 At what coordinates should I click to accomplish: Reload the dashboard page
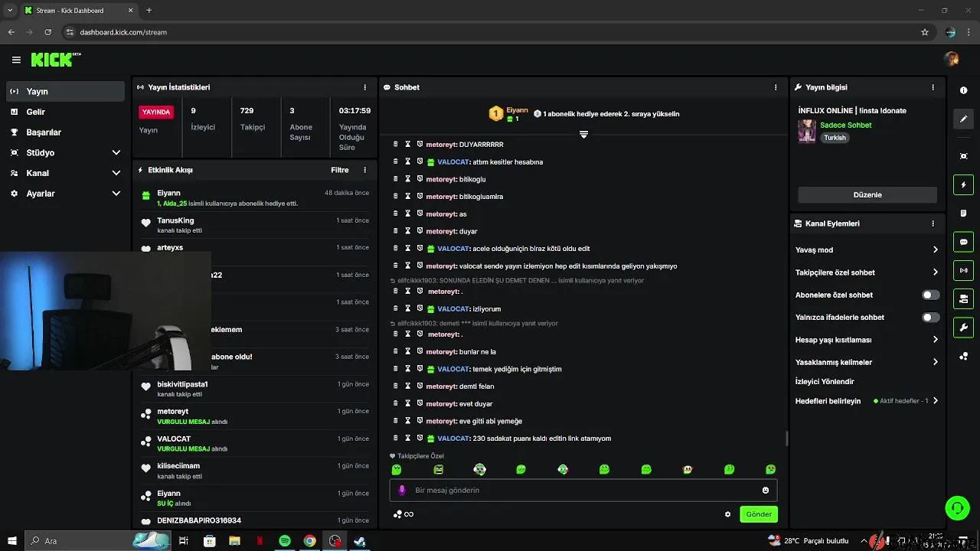point(48,32)
